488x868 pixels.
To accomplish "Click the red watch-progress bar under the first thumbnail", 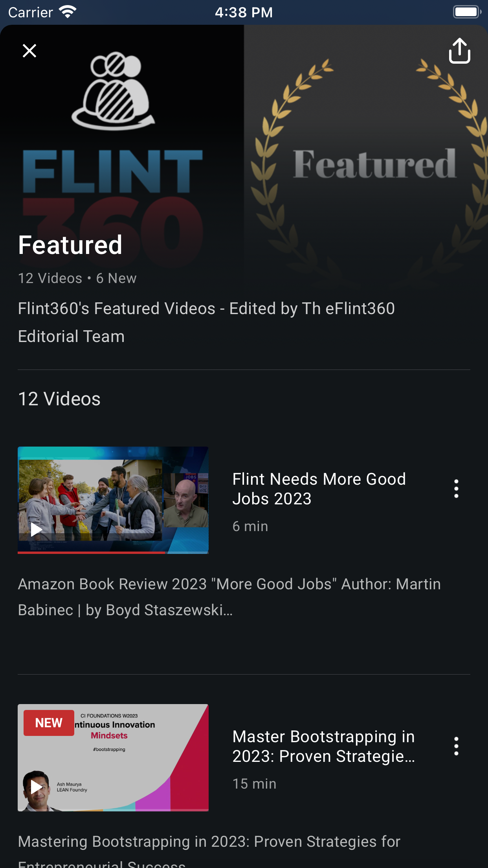I will (x=92, y=552).
